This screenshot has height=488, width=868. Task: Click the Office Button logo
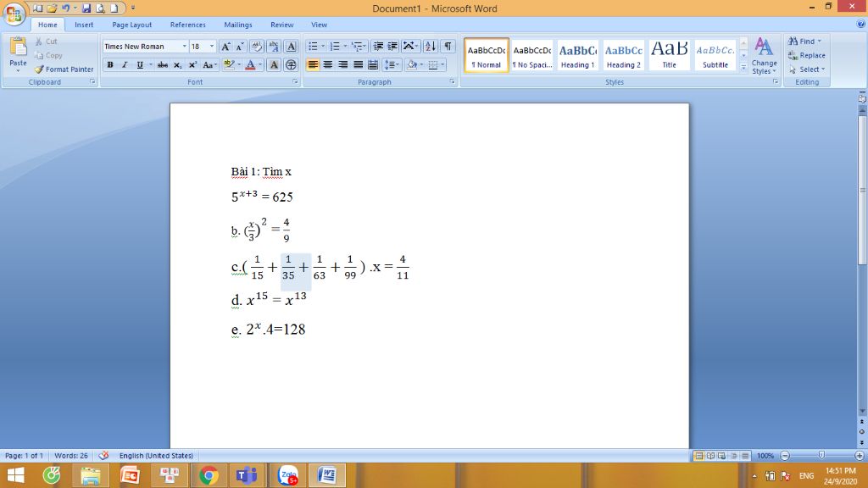(x=14, y=14)
